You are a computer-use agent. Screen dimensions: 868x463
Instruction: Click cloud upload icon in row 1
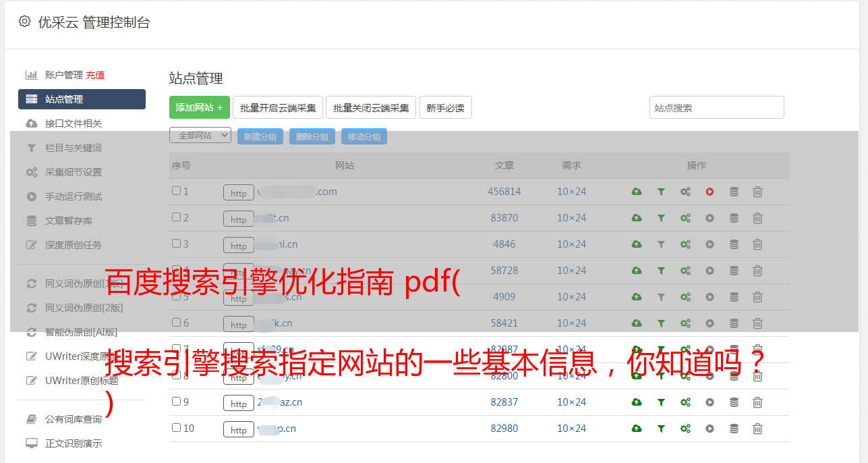[x=637, y=192]
